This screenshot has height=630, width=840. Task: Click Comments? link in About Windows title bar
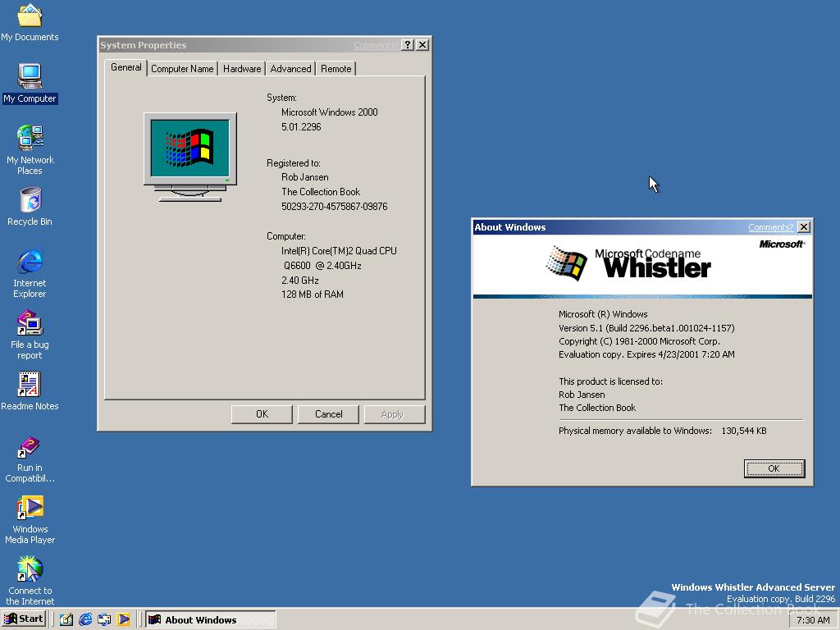(x=770, y=227)
